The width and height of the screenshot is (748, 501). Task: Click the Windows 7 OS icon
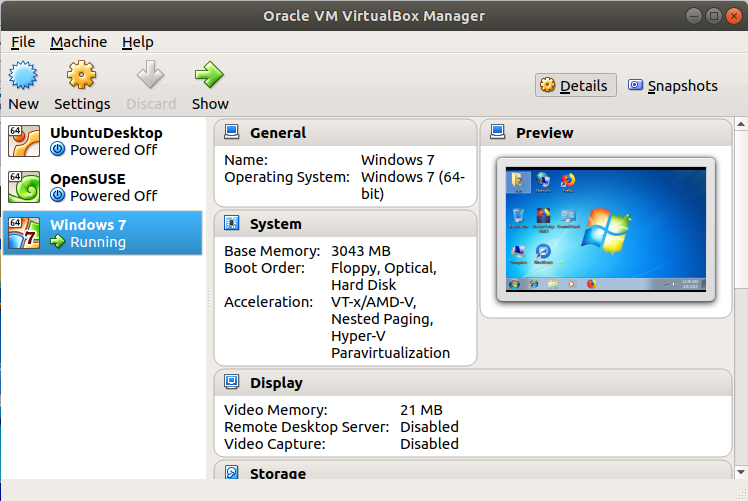[x=24, y=233]
